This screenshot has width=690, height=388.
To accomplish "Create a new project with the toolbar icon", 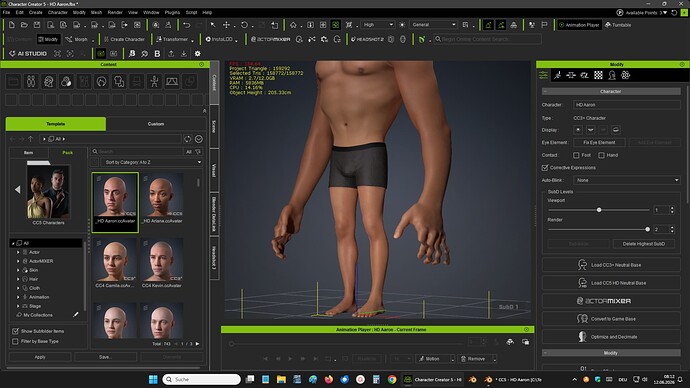I will pos(11,25).
